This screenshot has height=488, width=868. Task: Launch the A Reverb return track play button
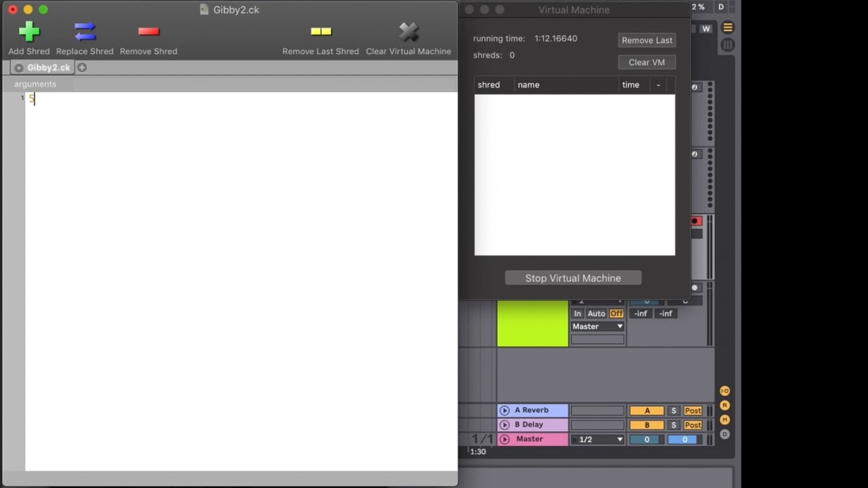(505, 411)
